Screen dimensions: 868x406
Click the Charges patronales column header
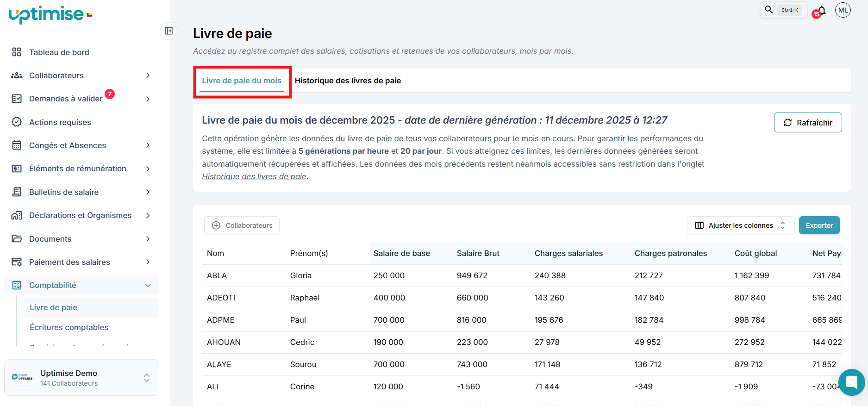click(x=671, y=253)
